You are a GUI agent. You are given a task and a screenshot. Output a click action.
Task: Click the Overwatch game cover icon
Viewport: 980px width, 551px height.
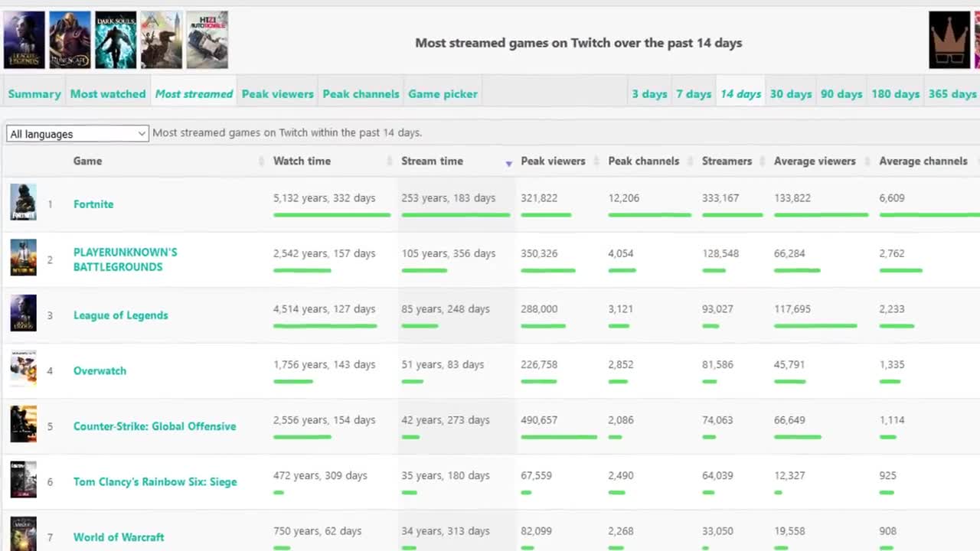click(x=23, y=369)
